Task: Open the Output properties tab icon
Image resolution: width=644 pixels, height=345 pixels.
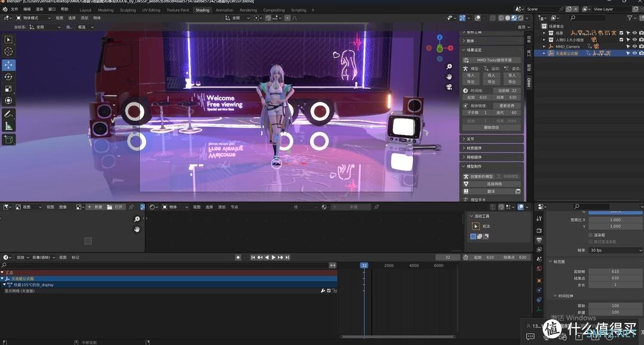Action: coord(539,240)
